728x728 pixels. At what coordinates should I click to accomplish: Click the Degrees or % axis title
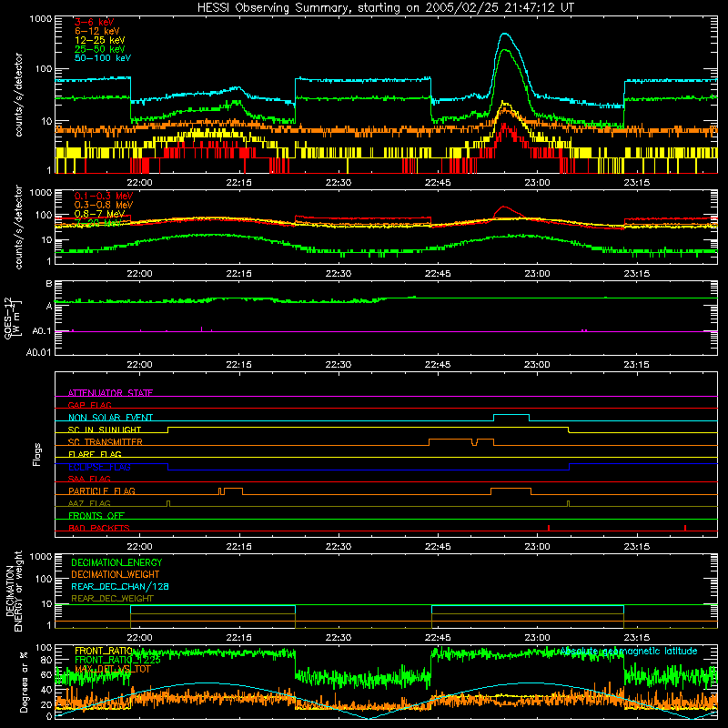[24, 682]
